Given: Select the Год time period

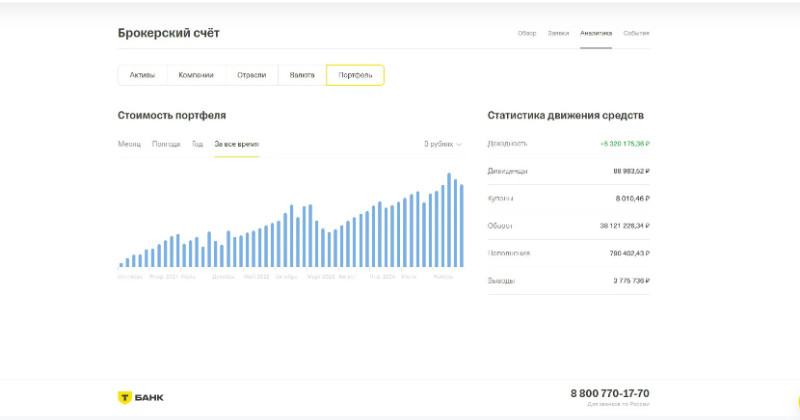Looking at the screenshot, I should [x=198, y=144].
